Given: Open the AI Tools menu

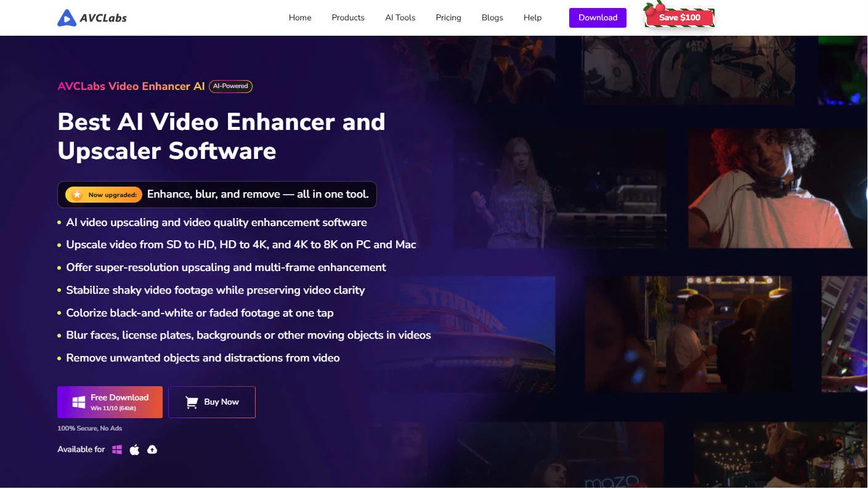Looking at the screenshot, I should coord(400,17).
